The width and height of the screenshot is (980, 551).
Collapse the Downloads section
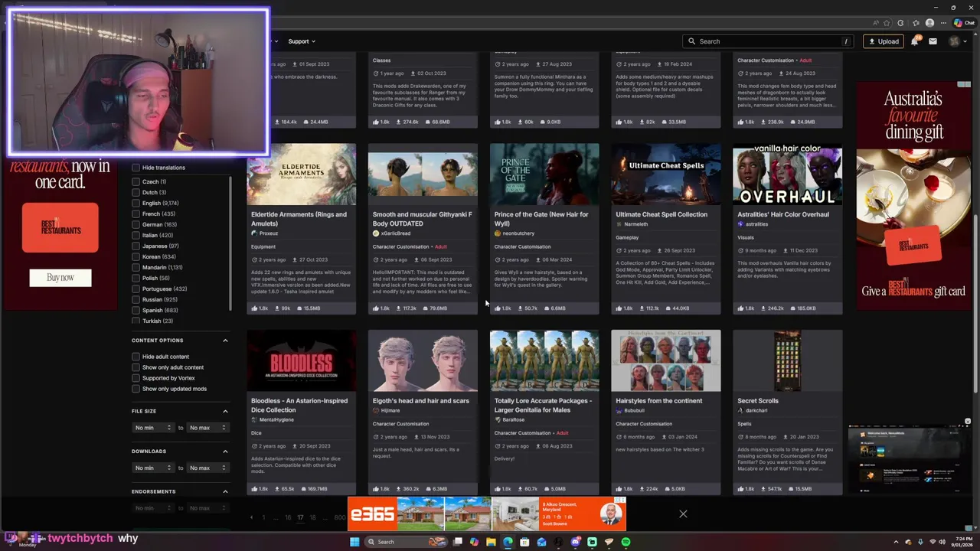tap(225, 452)
